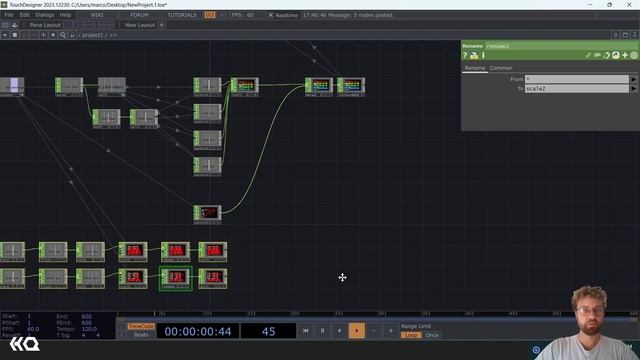
Task: Open the Edit menu
Action: [x=24, y=15]
